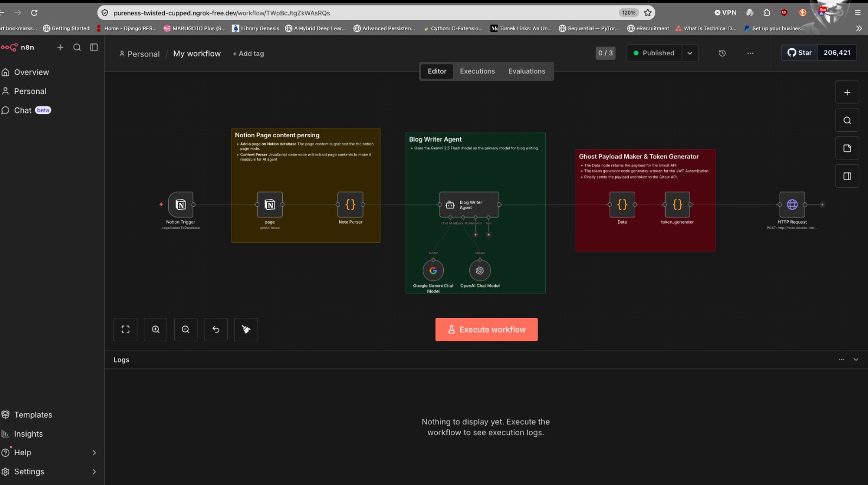Zoom out of the workflow canvas
This screenshot has height=485, width=868.
click(186, 329)
